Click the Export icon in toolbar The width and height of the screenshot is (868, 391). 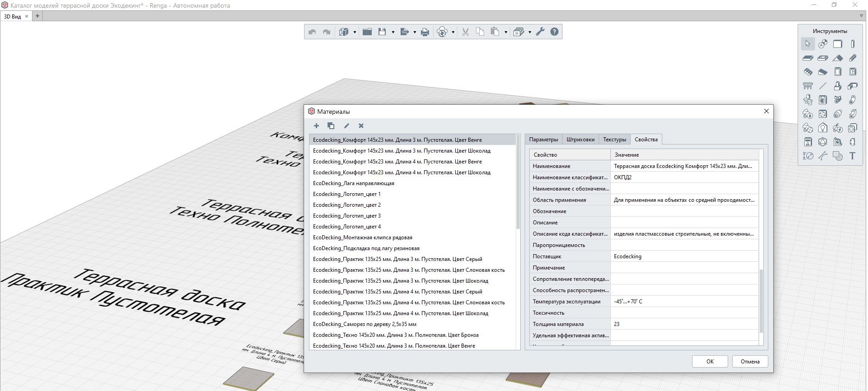coord(404,32)
